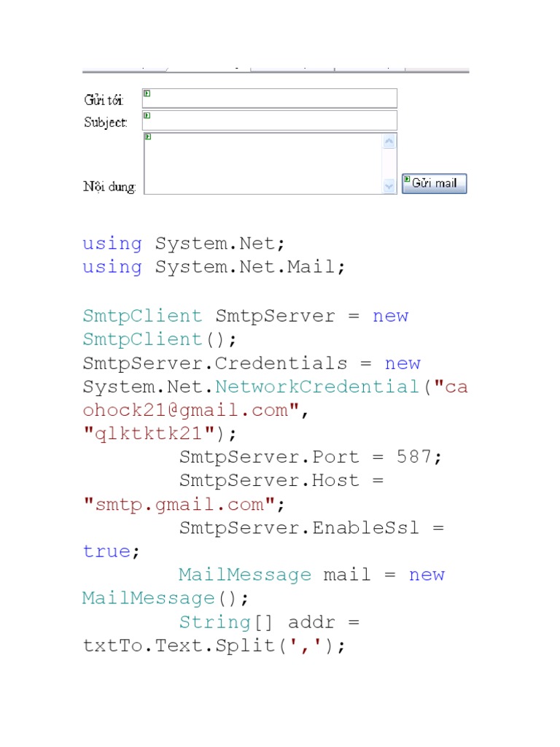The width and height of the screenshot is (560, 747).
Task: Click the "Gửi mail" send button
Action: click(x=435, y=183)
